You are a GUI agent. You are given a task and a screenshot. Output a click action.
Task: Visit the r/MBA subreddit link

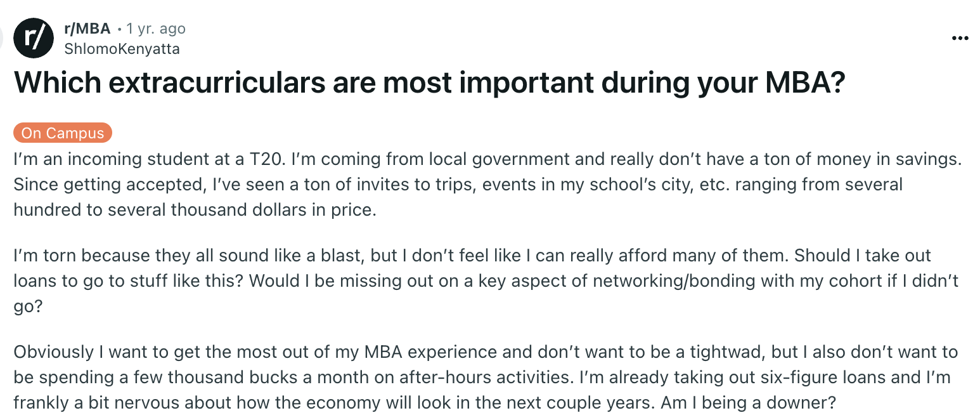tap(87, 29)
